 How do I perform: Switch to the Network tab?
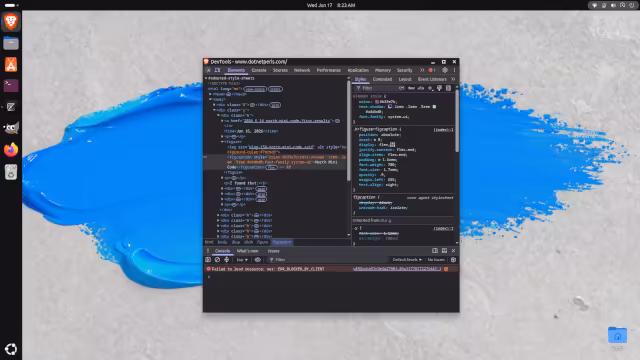pyautogui.click(x=302, y=70)
